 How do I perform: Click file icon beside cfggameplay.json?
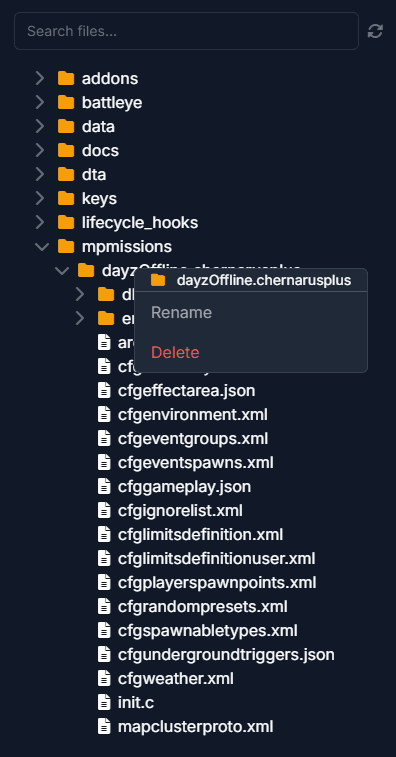(x=104, y=487)
